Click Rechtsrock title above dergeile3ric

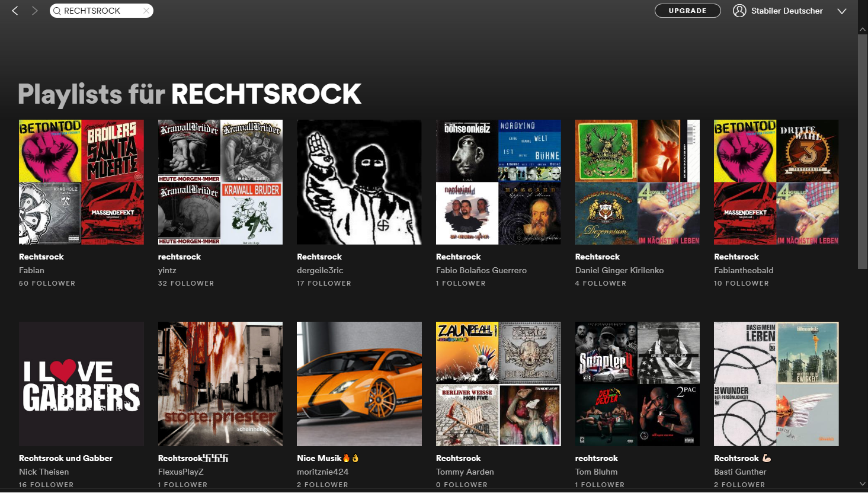[x=319, y=257]
